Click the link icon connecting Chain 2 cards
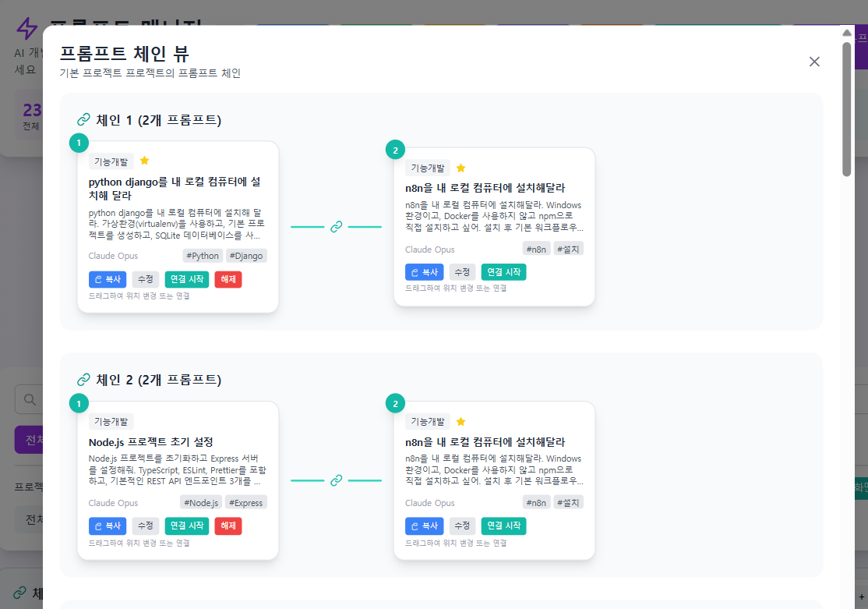868x609 pixels. click(337, 480)
